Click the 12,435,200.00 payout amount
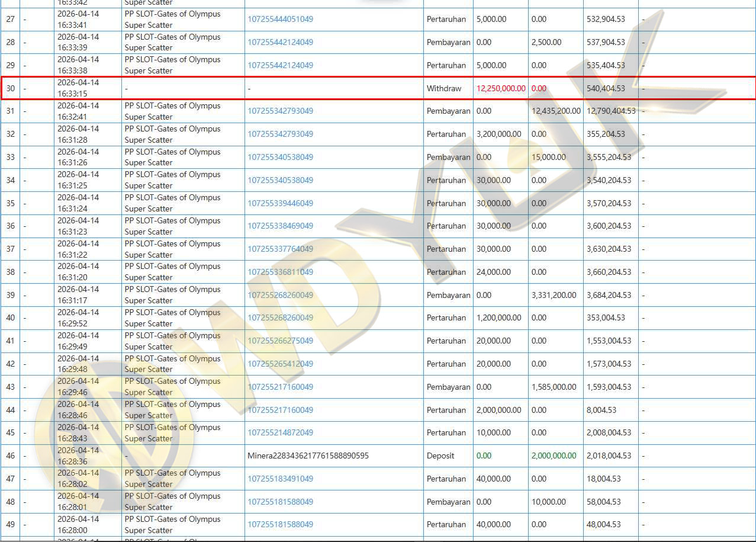The image size is (756, 542). coord(555,111)
